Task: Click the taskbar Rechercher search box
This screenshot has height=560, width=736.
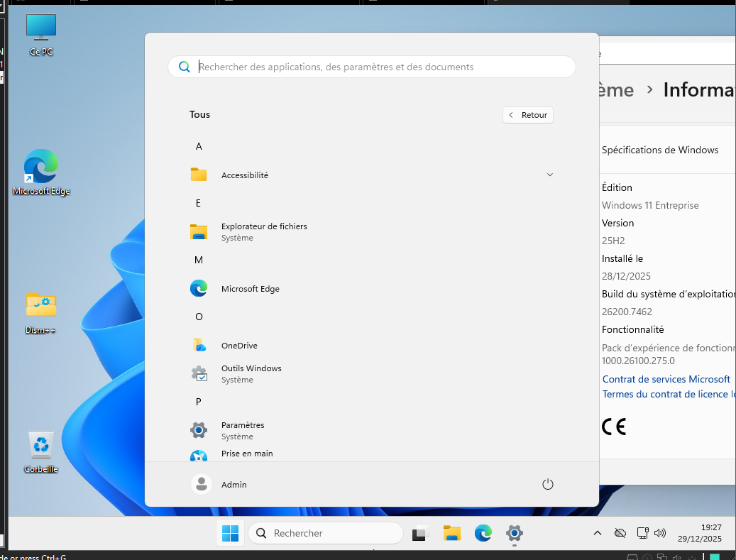Action: (326, 533)
